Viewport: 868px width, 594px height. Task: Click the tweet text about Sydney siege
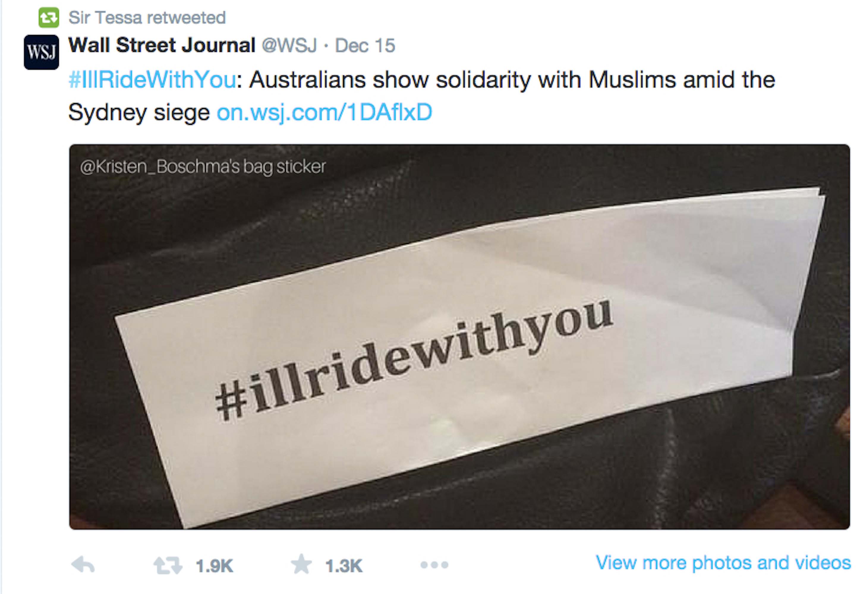pos(422,96)
